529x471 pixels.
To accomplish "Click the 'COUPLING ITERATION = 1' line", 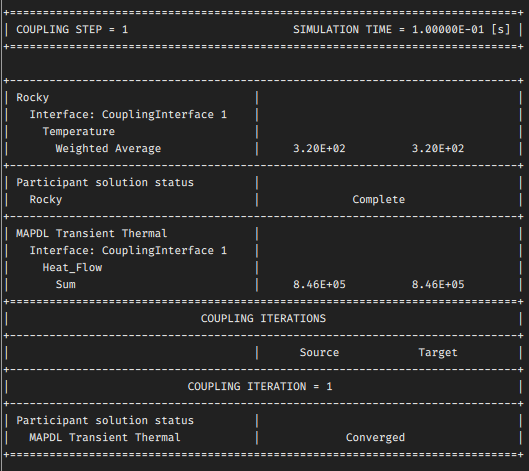I will click(260, 387).
